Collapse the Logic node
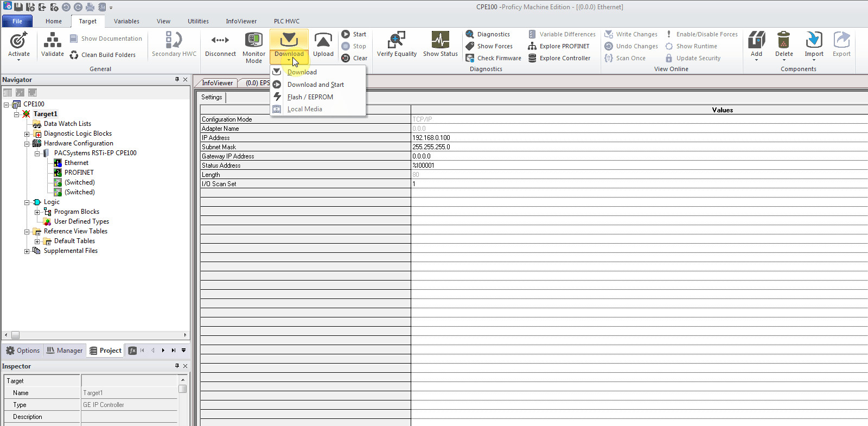Screen dimensions: 868x426 (27, 202)
